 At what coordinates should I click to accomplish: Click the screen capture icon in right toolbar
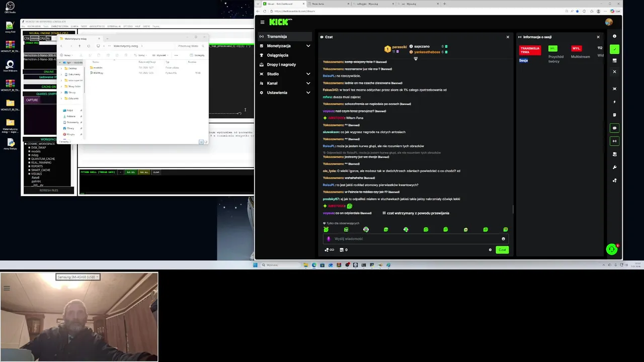[x=614, y=89]
